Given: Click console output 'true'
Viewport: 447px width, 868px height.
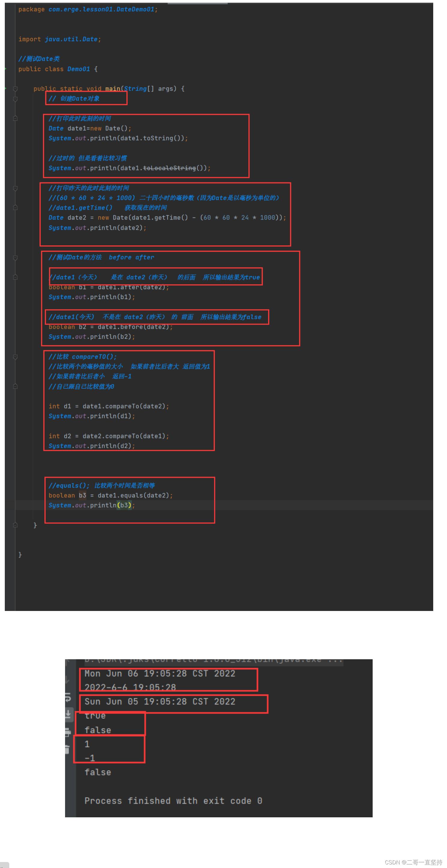Looking at the screenshot, I should click(x=95, y=716).
